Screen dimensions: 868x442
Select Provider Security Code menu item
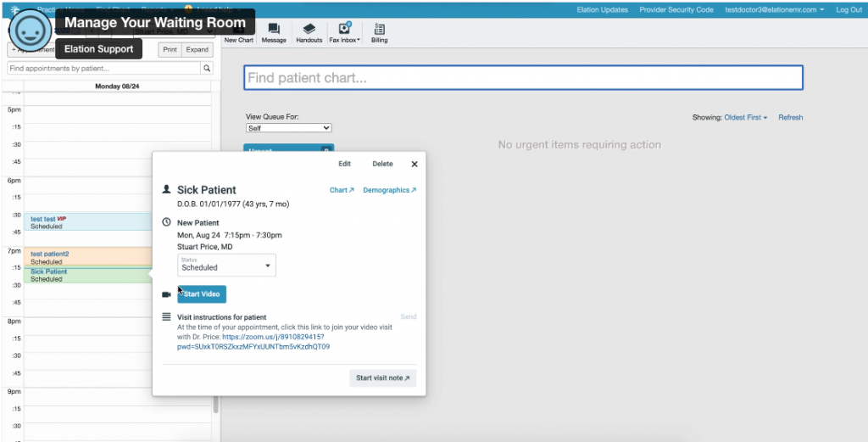pyautogui.click(x=676, y=10)
